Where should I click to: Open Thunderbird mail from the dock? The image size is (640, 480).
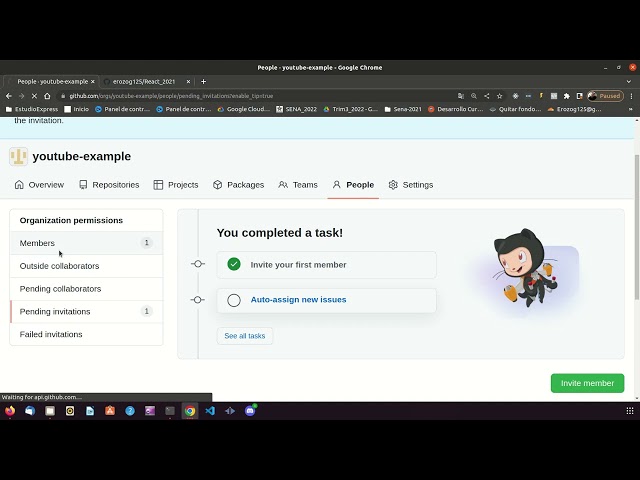(x=30, y=411)
